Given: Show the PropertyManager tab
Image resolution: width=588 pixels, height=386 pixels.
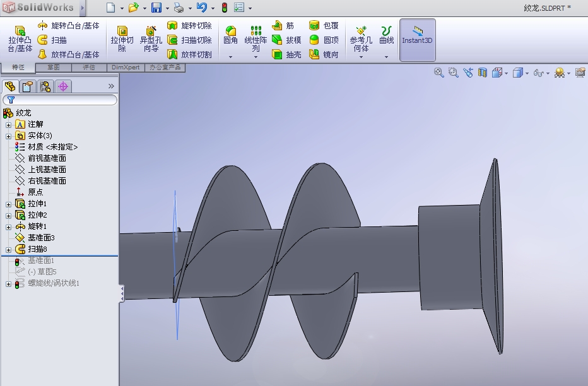Looking at the screenshot, I should pyautogui.click(x=27, y=86).
